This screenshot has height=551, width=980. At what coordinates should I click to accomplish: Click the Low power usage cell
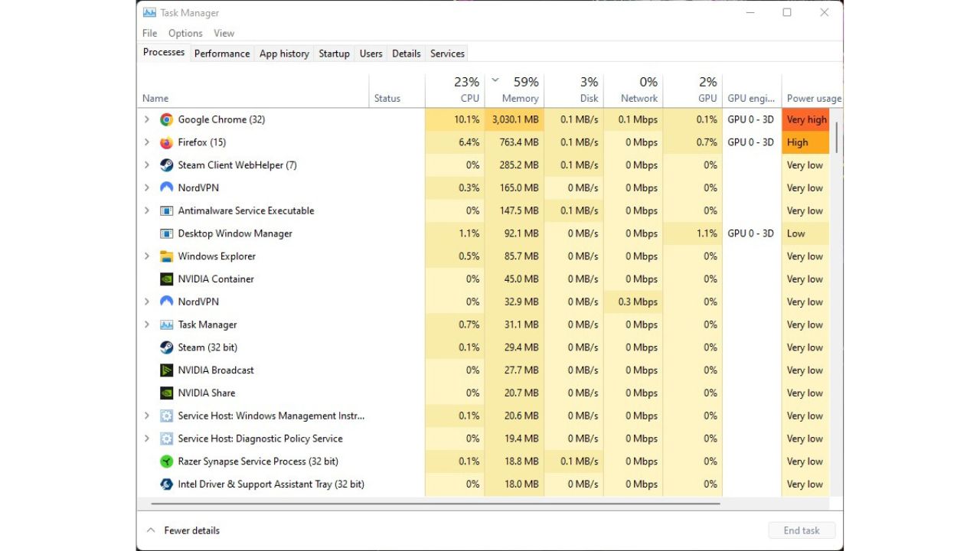coord(806,233)
